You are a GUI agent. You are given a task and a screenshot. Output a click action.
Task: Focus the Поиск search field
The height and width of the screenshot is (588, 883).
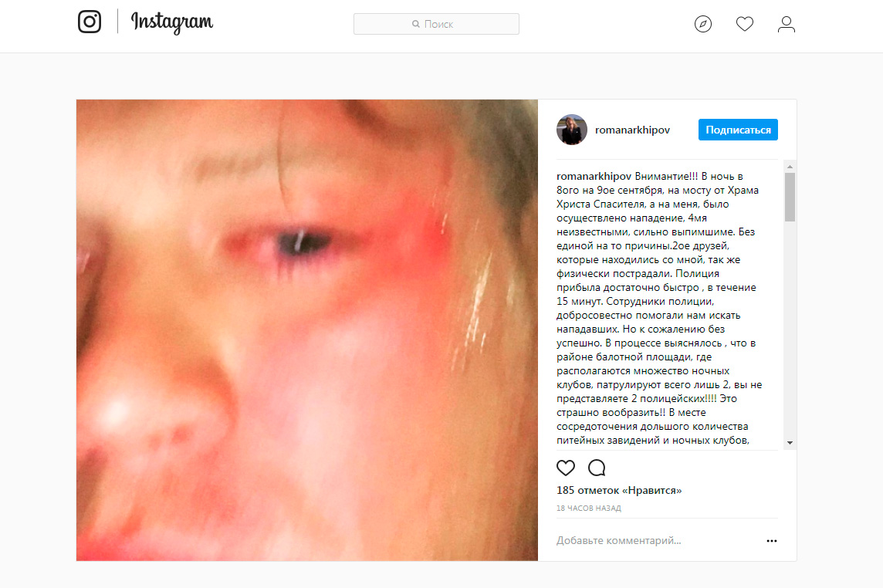tap(436, 24)
